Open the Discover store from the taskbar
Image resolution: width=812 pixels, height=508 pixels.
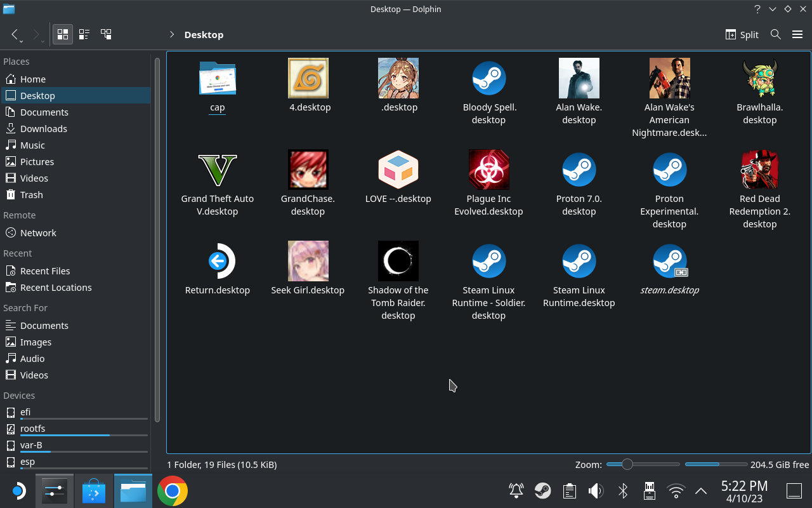coord(94,491)
